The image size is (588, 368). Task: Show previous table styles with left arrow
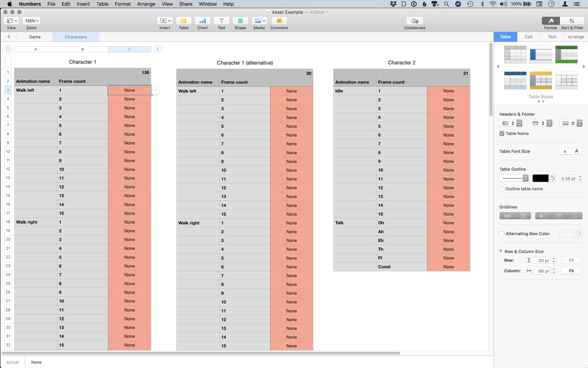(x=498, y=67)
